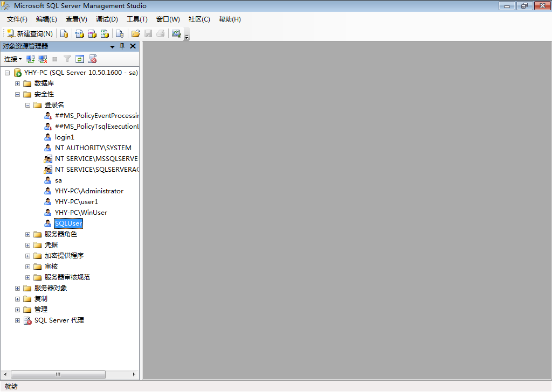The width and height of the screenshot is (552, 392).
Task: Click the Filter funnel icon
Action: [x=67, y=59]
